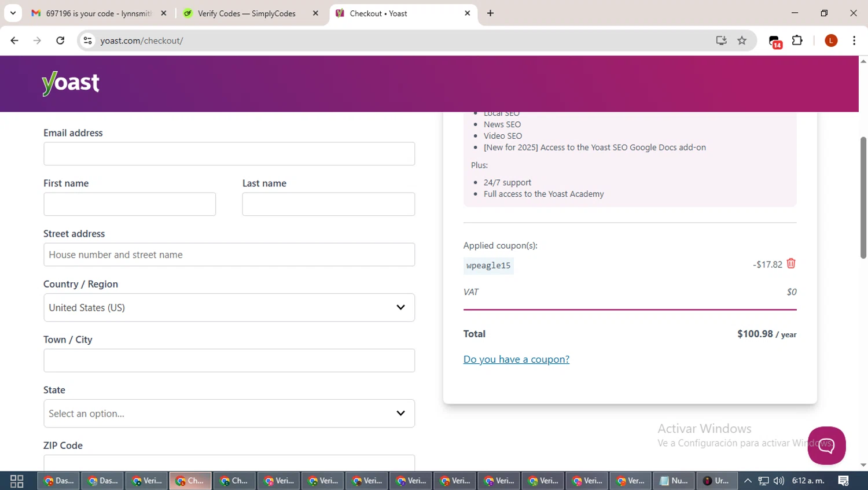
Task: Open the Country / Region dropdown
Action: (x=229, y=308)
